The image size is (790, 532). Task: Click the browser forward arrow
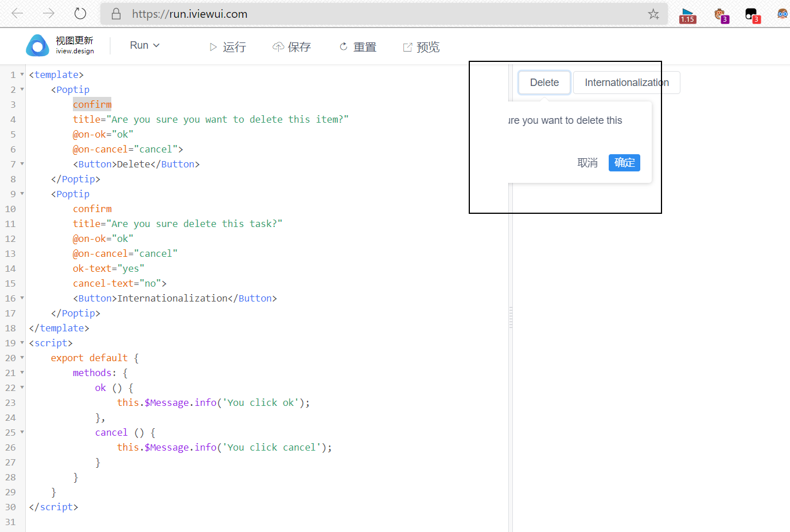point(49,13)
